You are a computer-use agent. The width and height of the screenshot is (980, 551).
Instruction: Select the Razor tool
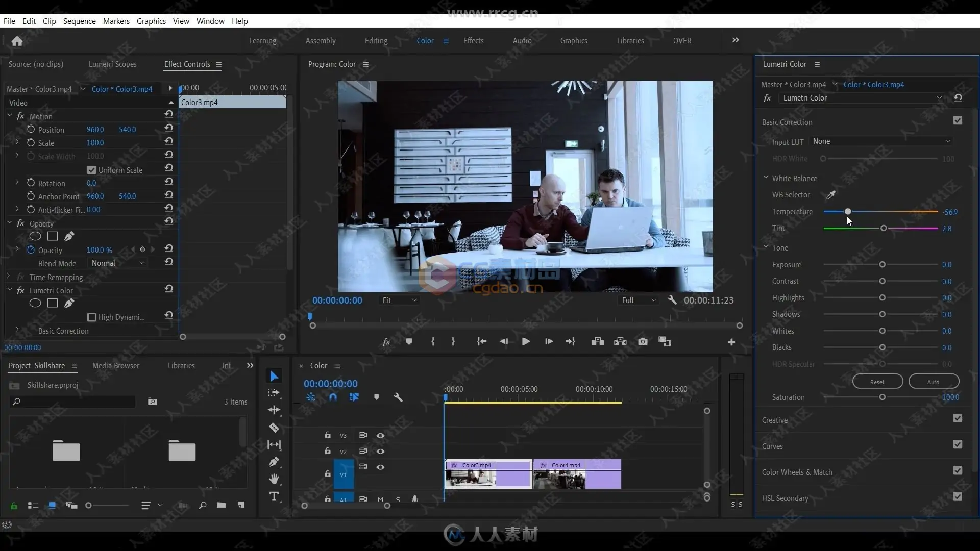pos(274,428)
